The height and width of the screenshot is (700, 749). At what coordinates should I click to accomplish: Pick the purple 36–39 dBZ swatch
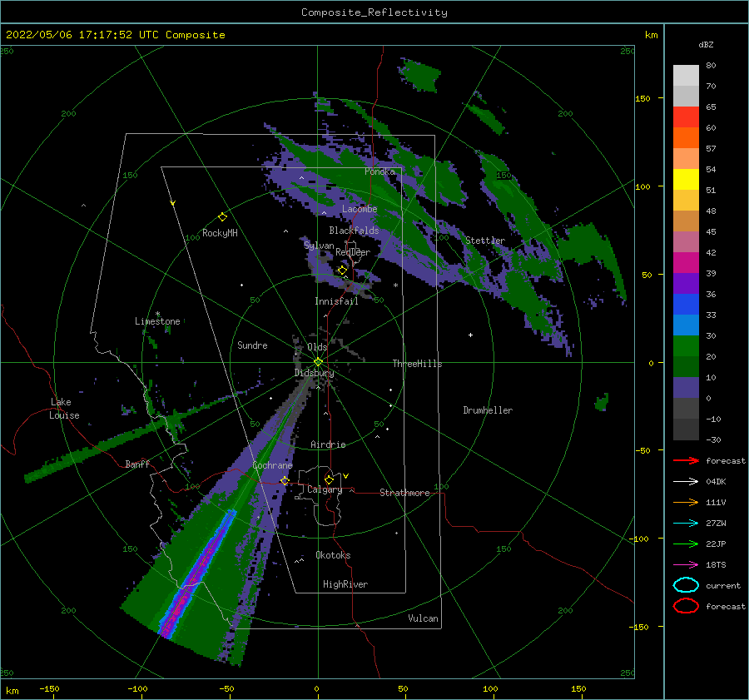click(686, 283)
